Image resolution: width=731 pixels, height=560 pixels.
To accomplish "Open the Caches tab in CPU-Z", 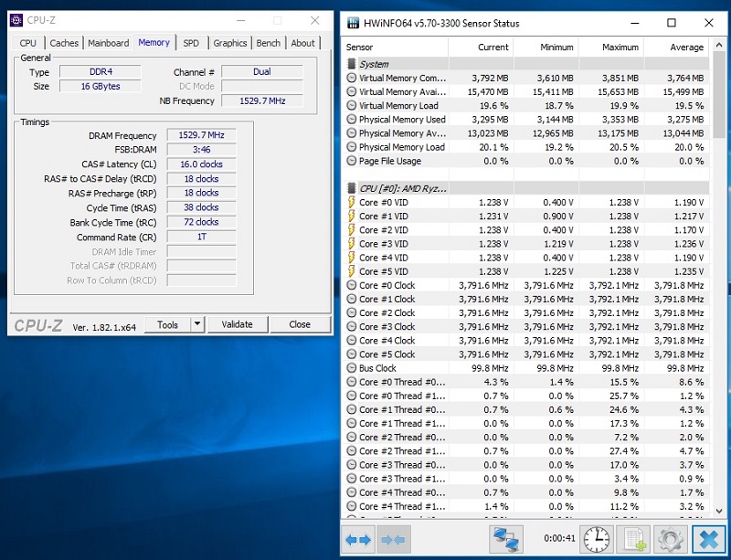I will point(64,43).
